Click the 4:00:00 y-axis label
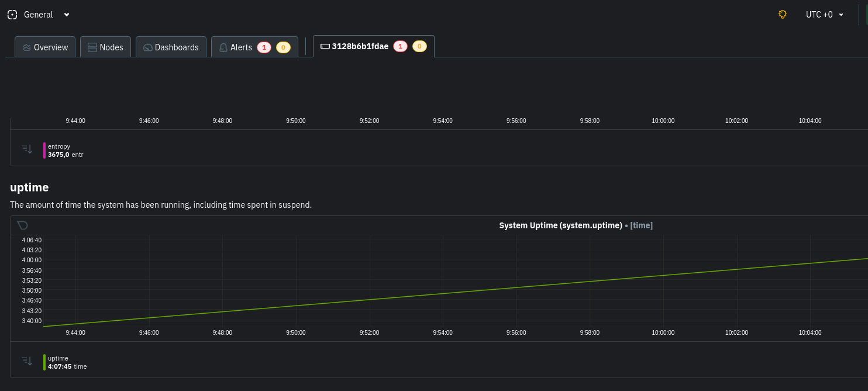The width and height of the screenshot is (868, 391). point(32,260)
